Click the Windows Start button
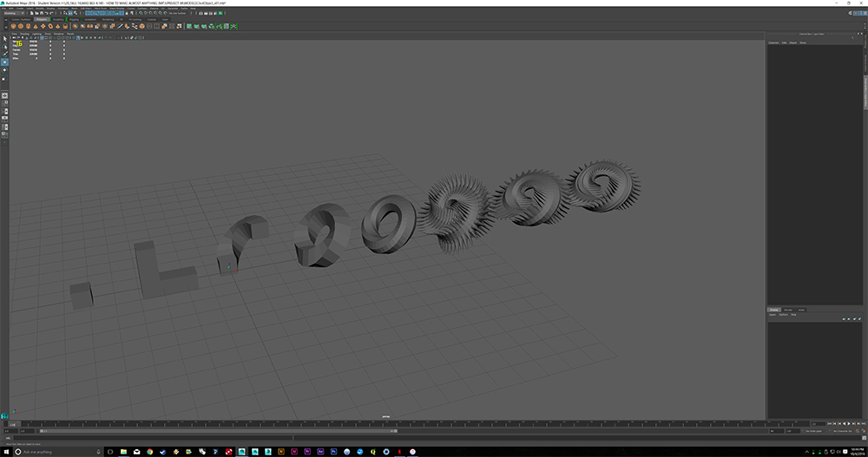 pyautogui.click(x=5, y=452)
